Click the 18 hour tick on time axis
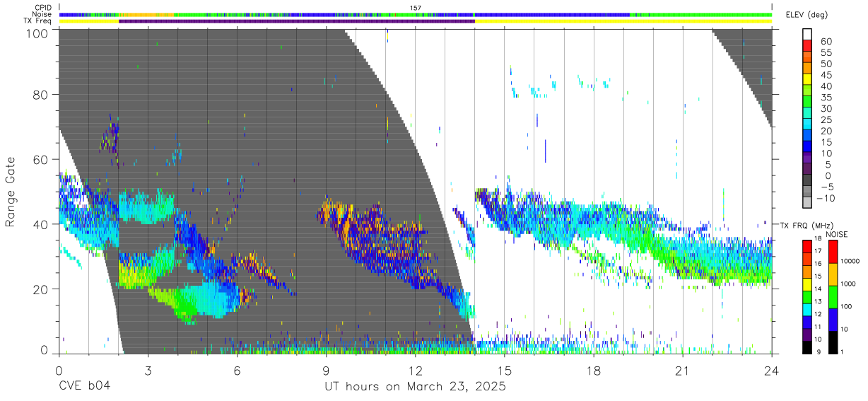 [x=594, y=370]
